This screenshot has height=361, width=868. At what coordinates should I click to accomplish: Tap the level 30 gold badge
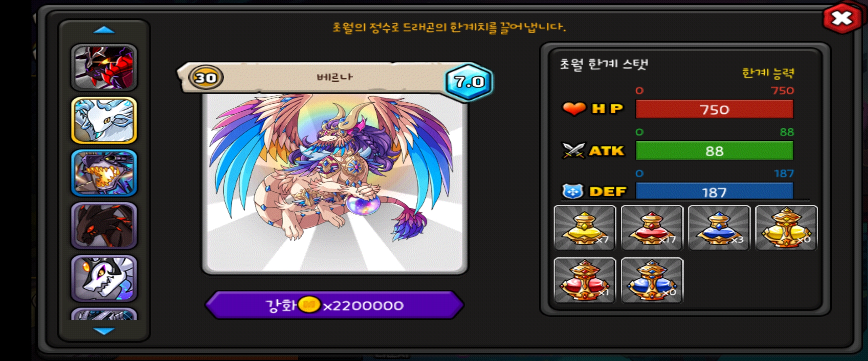tap(206, 78)
